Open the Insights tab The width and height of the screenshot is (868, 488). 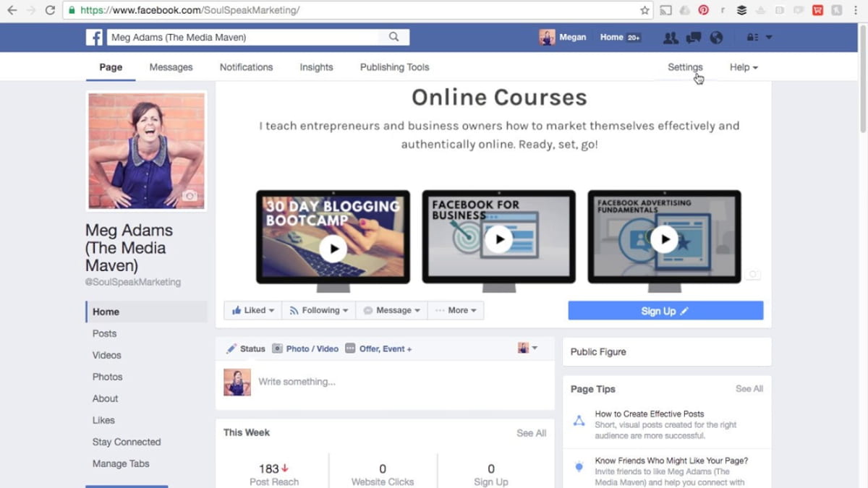click(316, 67)
